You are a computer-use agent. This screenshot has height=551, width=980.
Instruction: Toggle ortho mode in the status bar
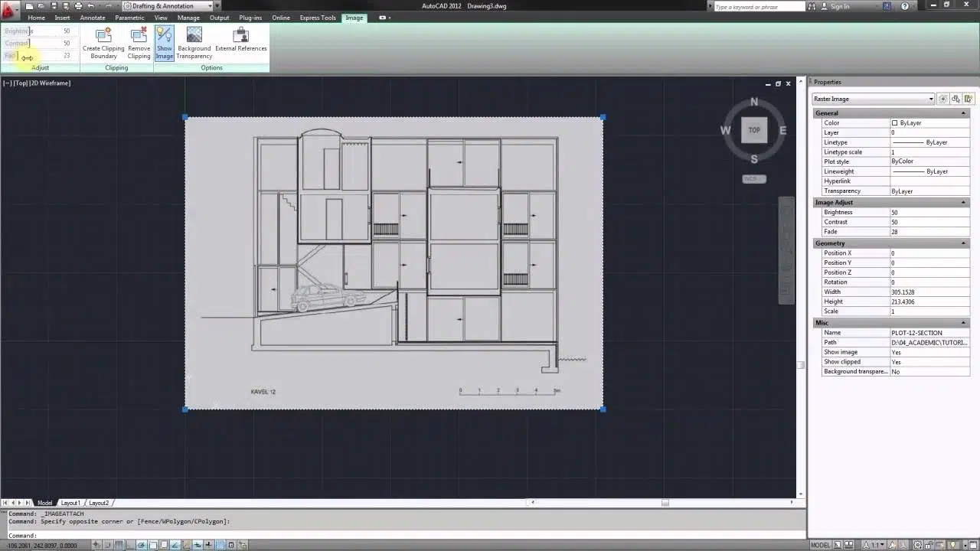click(x=129, y=546)
